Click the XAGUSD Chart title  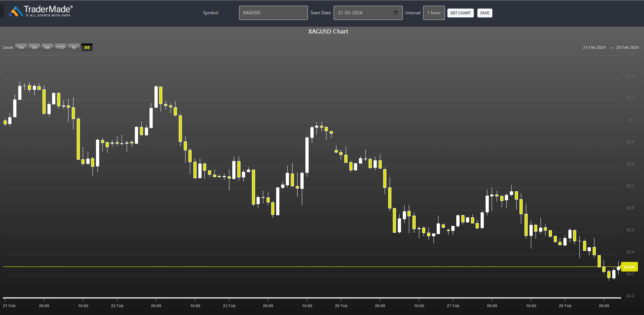pyautogui.click(x=328, y=31)
